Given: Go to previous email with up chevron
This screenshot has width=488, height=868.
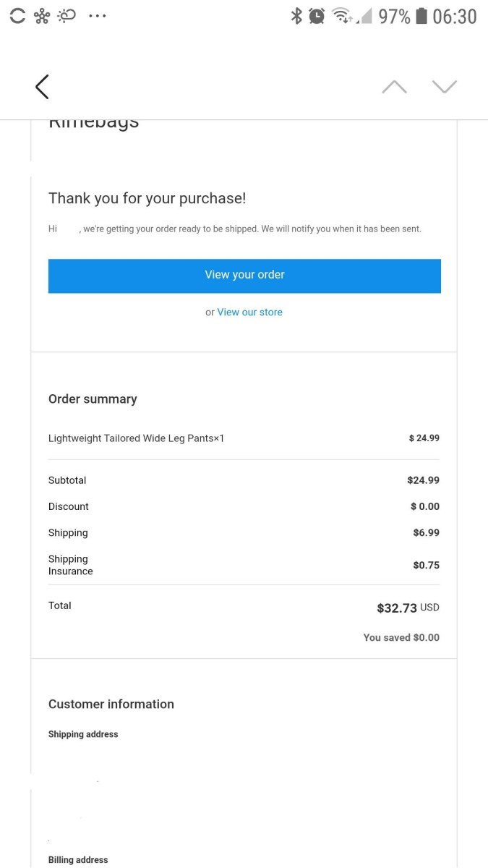Looking at the screenshot, I should (394, 87).
